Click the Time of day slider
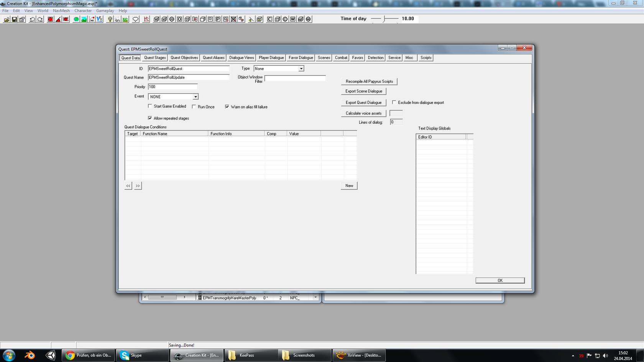 [x=385, y=19]
